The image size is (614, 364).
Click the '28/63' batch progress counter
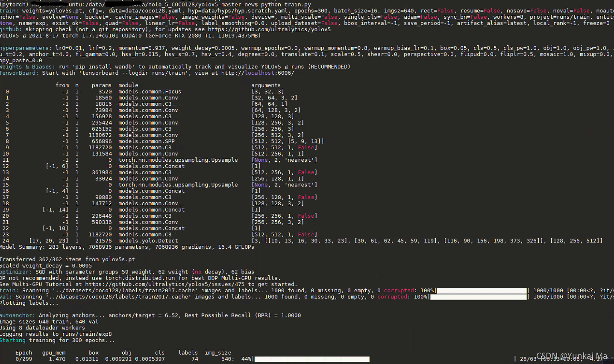(x=528, y=359)
